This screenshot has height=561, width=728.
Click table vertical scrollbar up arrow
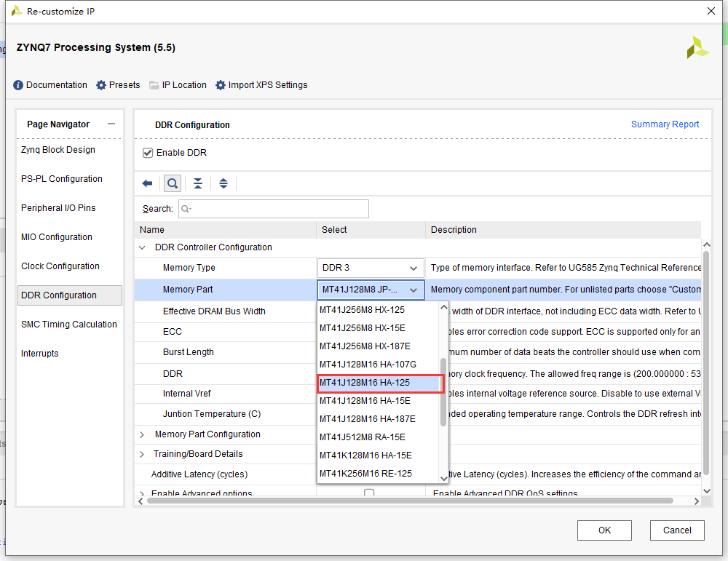point(707,244)
